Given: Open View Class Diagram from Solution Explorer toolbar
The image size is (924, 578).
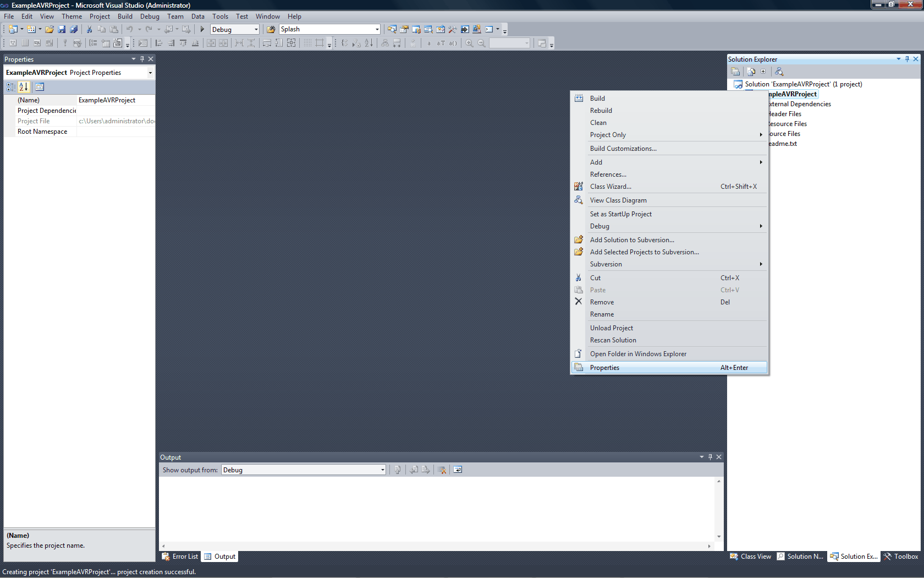Looking at the screenshot, I should 779,72.
